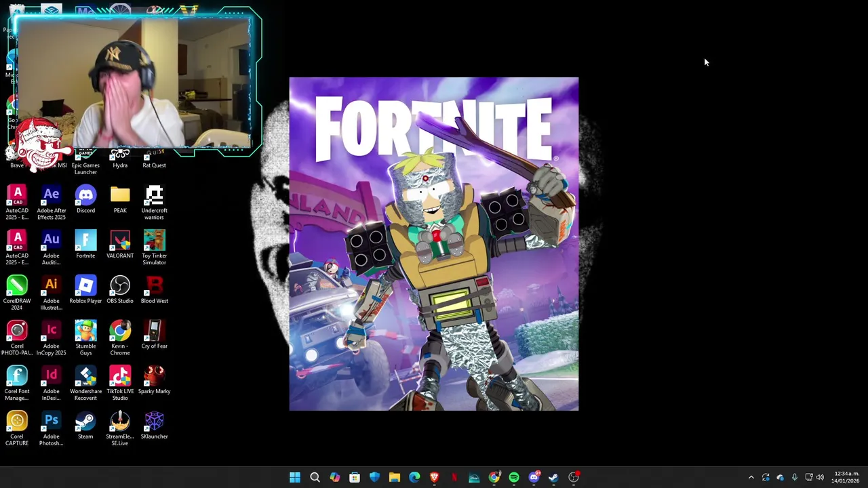868x488 pixels.
Task: Open Disney+ from the taskbar
Action: pyautogui.click(x=474, y=477)
